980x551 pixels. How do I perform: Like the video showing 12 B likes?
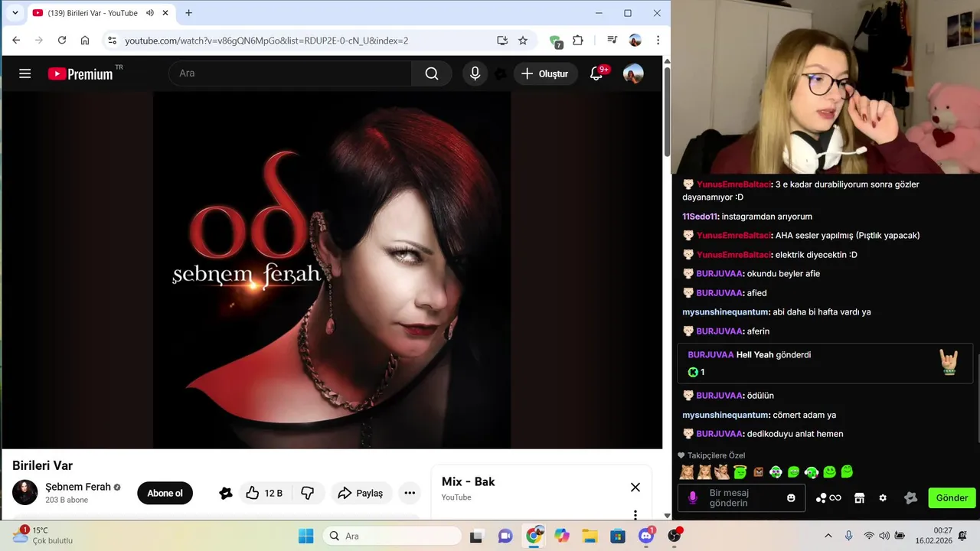(263, 493)
